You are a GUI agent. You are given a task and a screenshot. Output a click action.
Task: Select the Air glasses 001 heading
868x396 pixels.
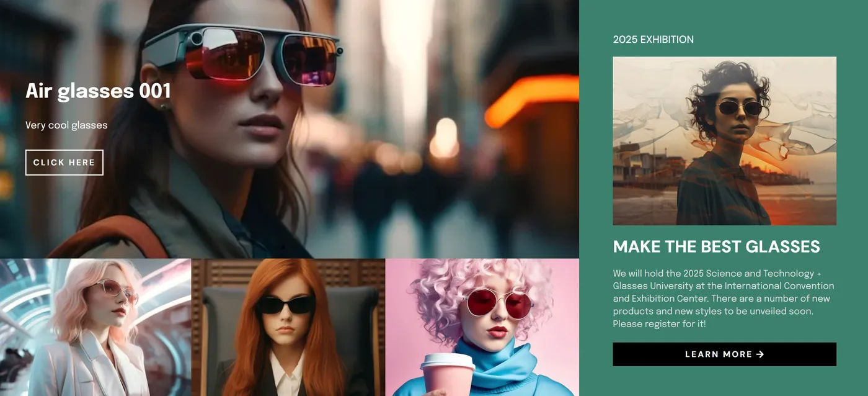coord(98,91)
